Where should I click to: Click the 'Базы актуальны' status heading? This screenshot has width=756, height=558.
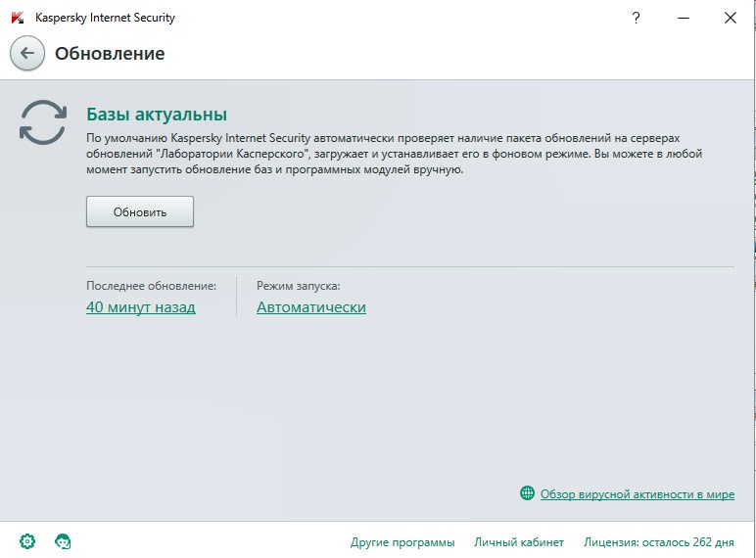(x=157, y=115)
